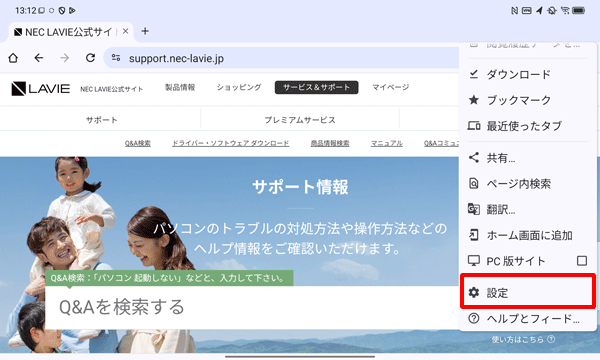600x360 pixels.
Task: Open 設定 from the menu
Action: point(528,293)
